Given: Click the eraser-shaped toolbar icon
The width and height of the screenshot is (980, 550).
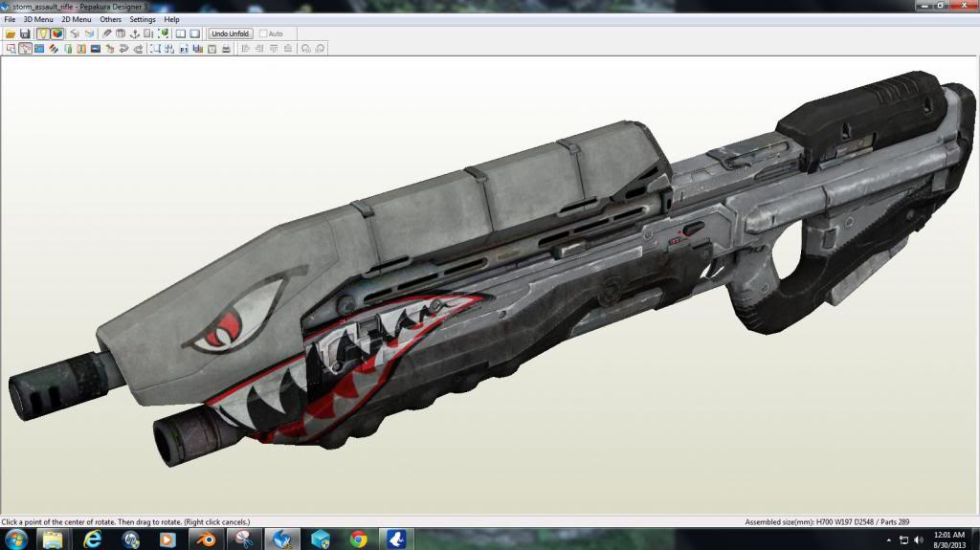Looking at the screenshot, I should pyautogui.click(x=107, y=33).
